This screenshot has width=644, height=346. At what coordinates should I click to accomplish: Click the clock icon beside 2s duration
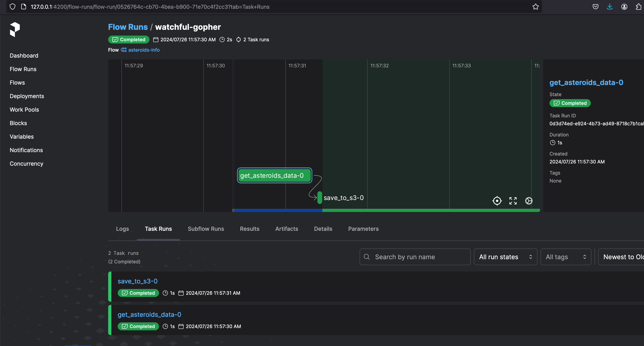click(x=222, y=40)
